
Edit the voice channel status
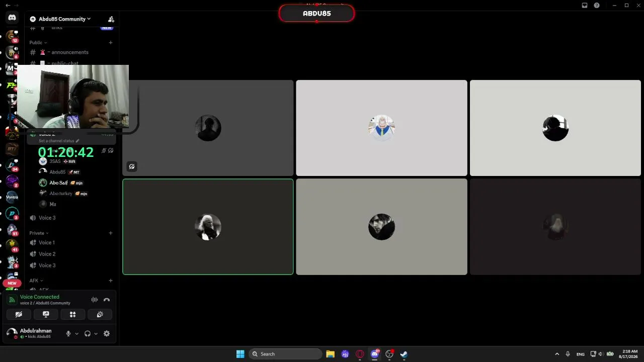pos(59,141)
